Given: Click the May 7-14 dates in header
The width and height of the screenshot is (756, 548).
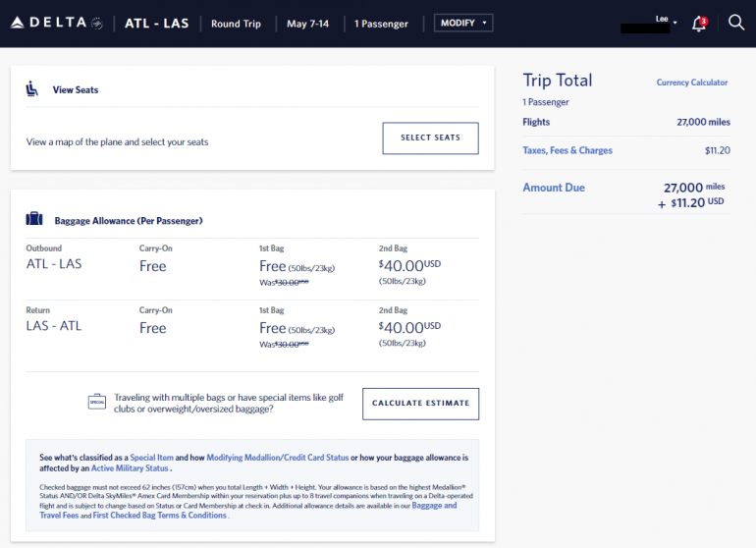Looking at the screenshot, I should (x=304, y=24).
